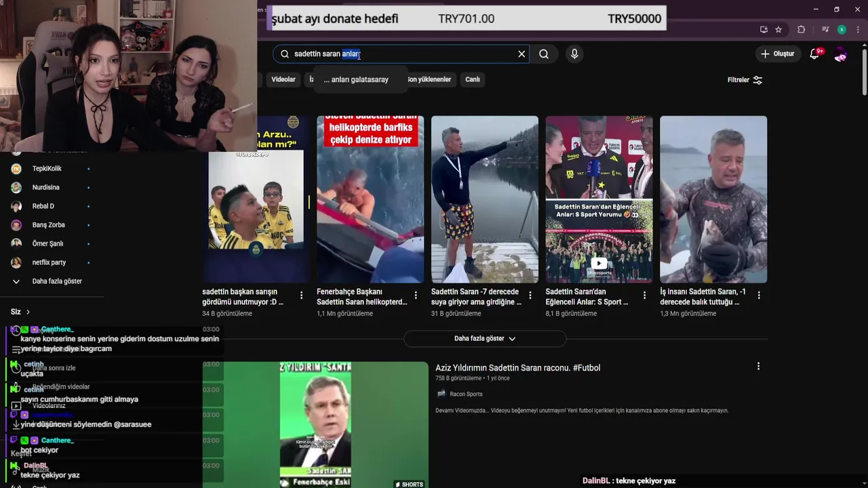Open the diver holding fish short thumbnail
Image resolution: width=868 pixels, height=488 pixels.
[713, 199]
